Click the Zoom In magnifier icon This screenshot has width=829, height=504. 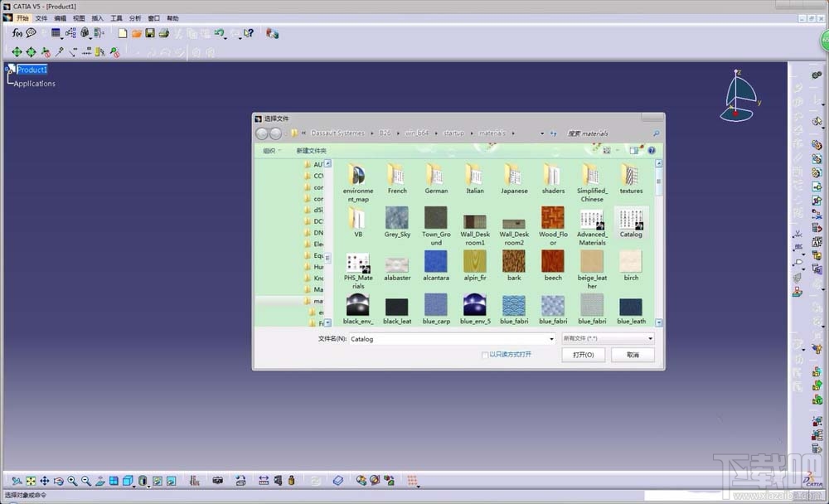72,481
